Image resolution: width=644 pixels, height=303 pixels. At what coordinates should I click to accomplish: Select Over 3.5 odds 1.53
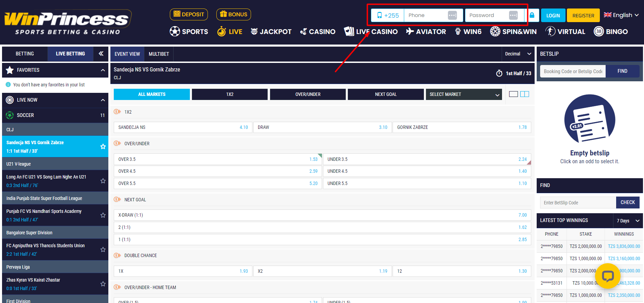click(218, 159)
